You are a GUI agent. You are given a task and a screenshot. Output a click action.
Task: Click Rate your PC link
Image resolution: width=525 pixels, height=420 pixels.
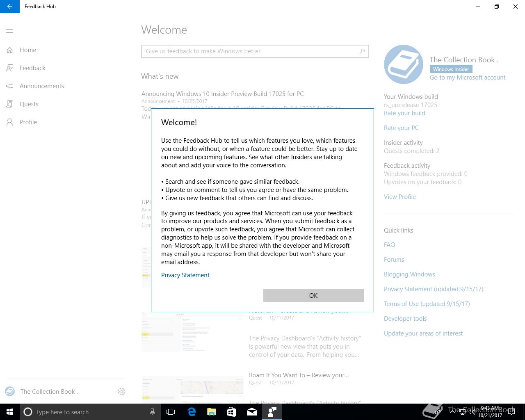pyautogui.click(x=401, y=128)
